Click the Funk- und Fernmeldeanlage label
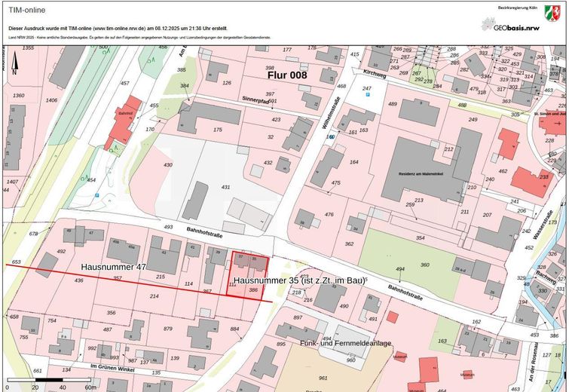 click(346, 344)
